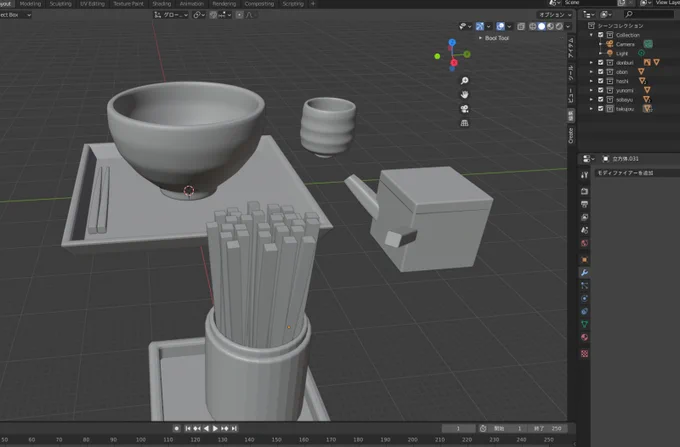This screenshot has width=680, height=447.
Task: Click the red X axis on gizmo
Action: click(x=454, y=63)
